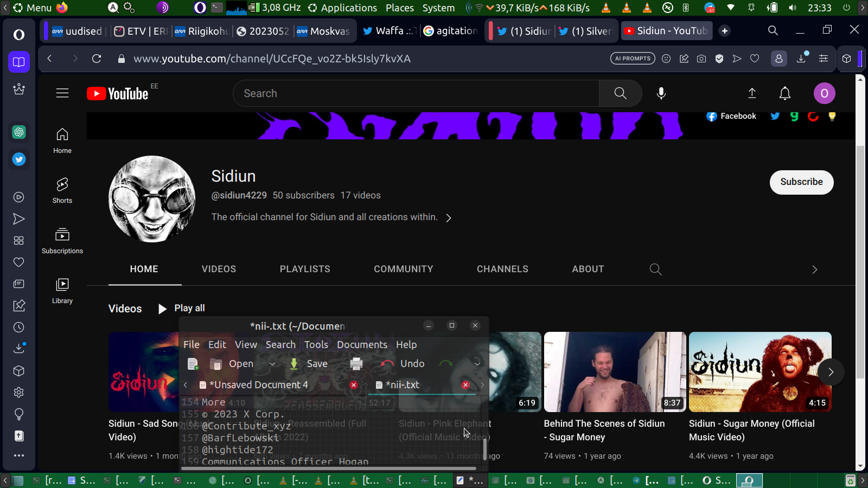
Task: Switch to the Waffa browser tab
Action: pyautogui.click(x=390, y=31)
